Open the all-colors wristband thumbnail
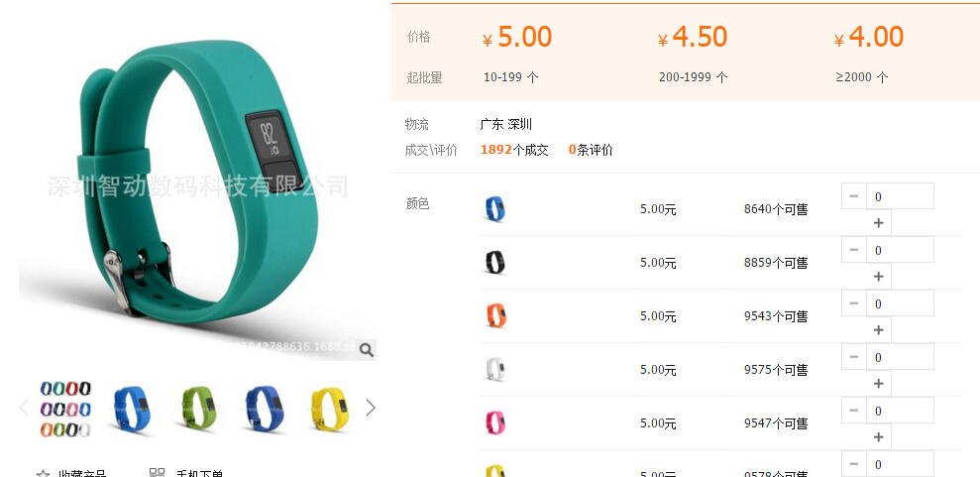980x477 pixels. pos(65,409)
